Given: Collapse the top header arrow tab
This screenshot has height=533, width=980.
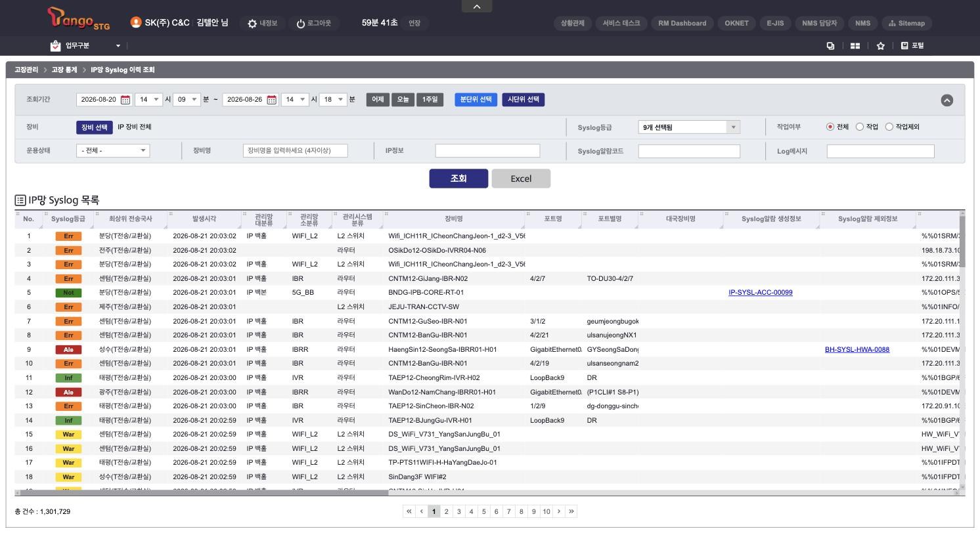Looking at the screenshot, I should pyautogui.click(x=478, y=6).
